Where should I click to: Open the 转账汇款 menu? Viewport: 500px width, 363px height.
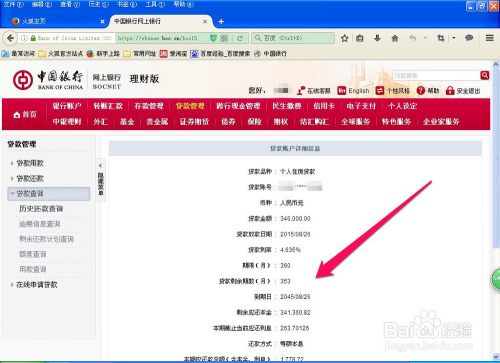point(108,106)
